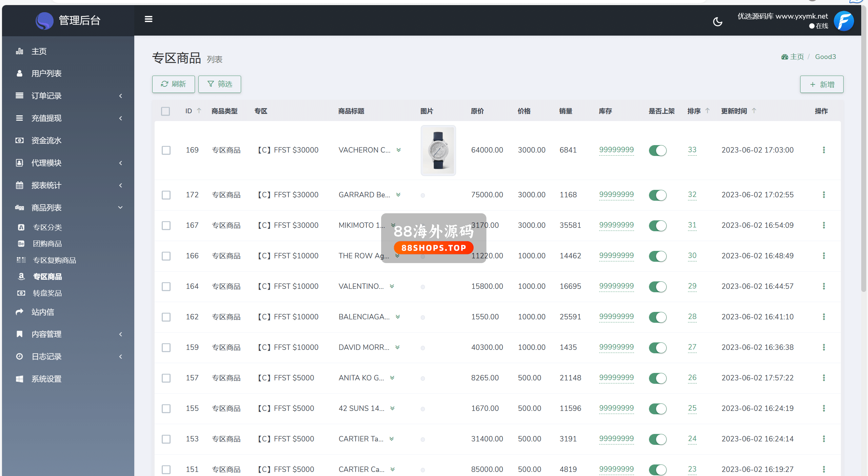The width and height of the screenshot is (868, 476).
Task: Open the user avatar in header
Action: [x=844, y=21]
